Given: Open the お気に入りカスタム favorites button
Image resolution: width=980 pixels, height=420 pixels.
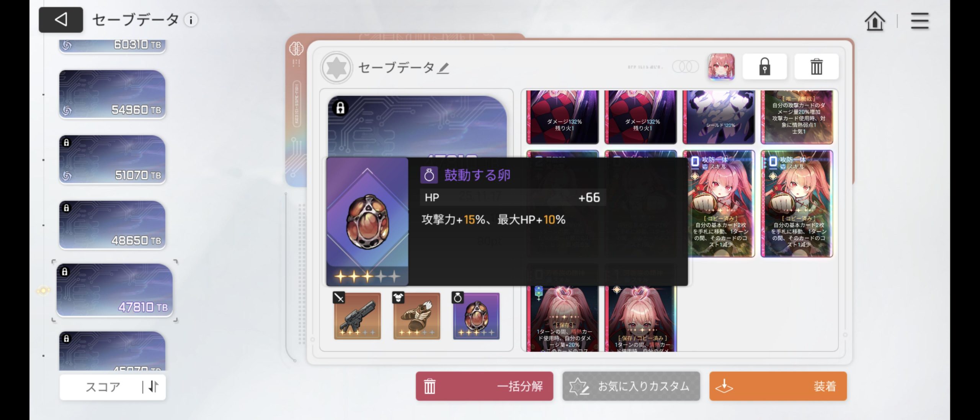Looking at the screenshot, I should (631, 386).
